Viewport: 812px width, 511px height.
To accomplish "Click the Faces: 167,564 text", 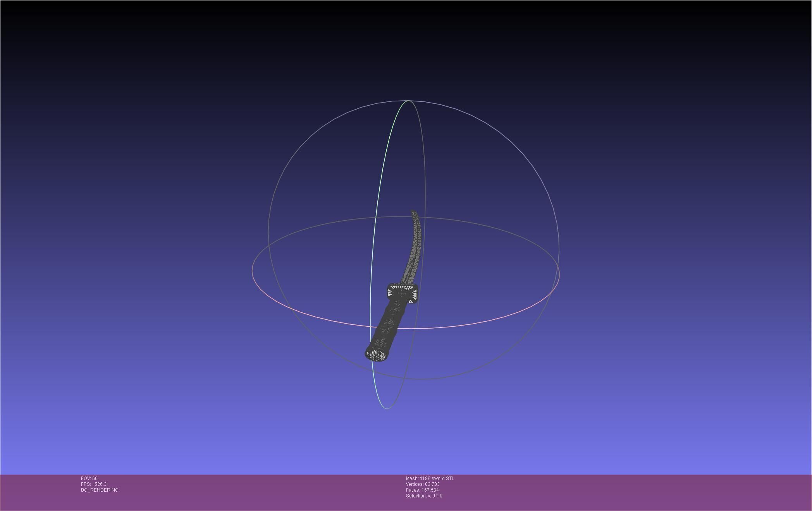I will 422,490.
